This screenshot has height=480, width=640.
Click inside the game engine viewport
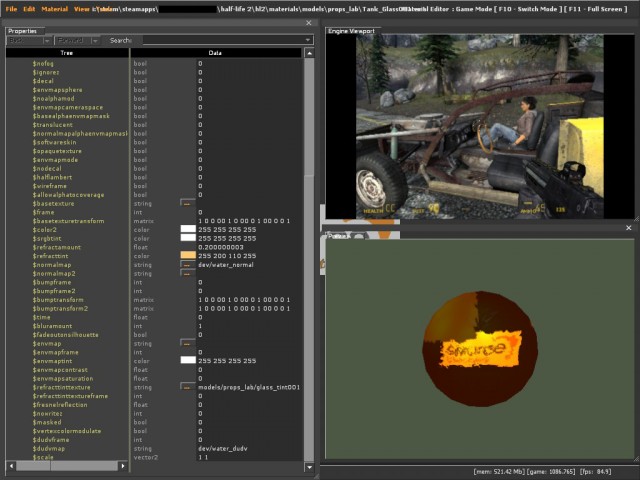pos(480,127)
